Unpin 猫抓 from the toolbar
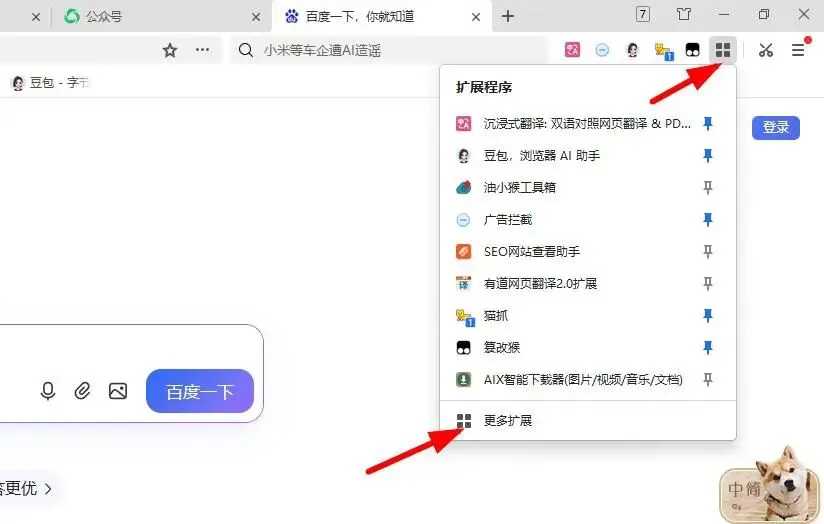 708,315
